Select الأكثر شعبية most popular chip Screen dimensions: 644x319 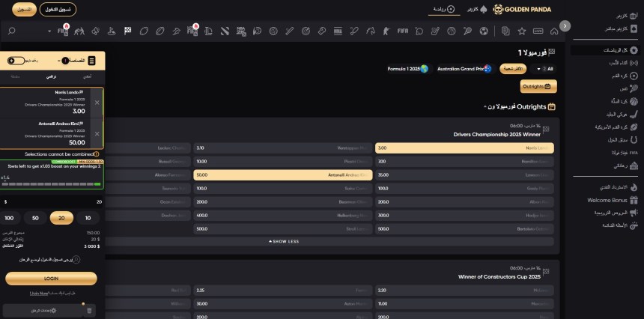(x=513, y=69)
